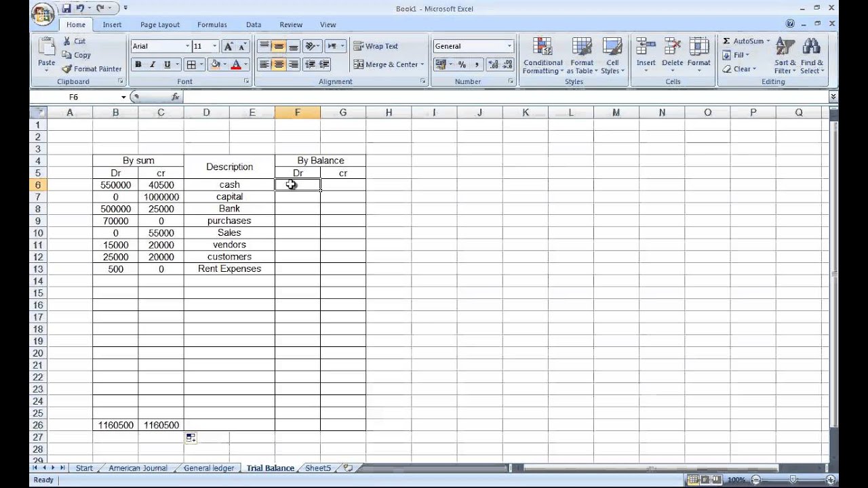Viewport: 868px width, 488px height.
Task: Click the Decrease Indent icon
Action: click(310, 64)
